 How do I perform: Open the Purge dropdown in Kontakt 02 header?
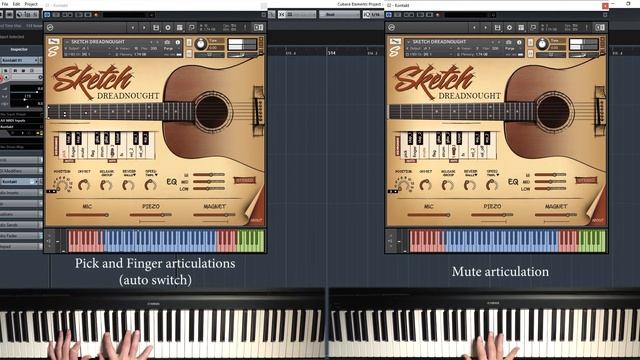(513, 48)
